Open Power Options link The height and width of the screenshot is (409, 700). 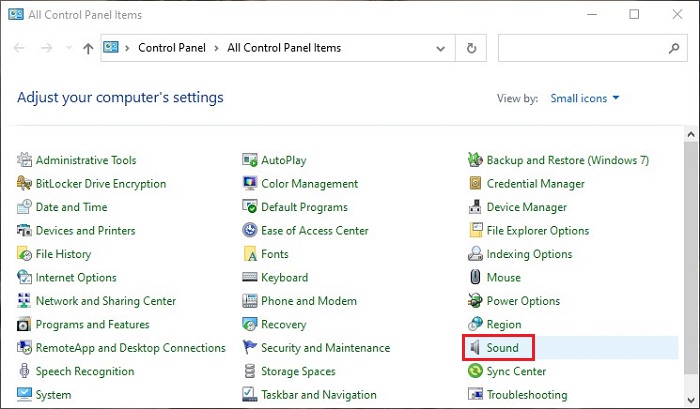tap(523, 300)
